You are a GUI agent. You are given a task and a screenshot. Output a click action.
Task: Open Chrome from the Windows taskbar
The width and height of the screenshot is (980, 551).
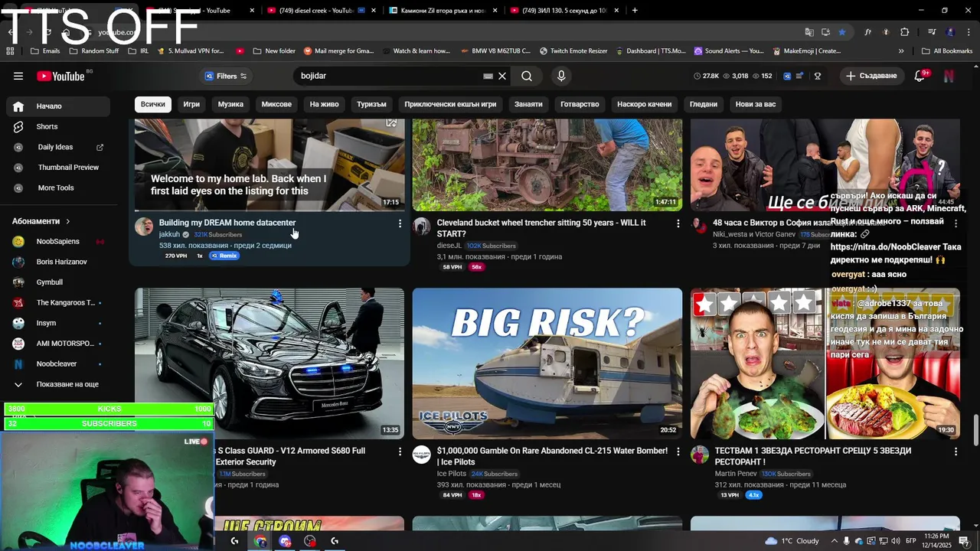[x=260, y=540]
